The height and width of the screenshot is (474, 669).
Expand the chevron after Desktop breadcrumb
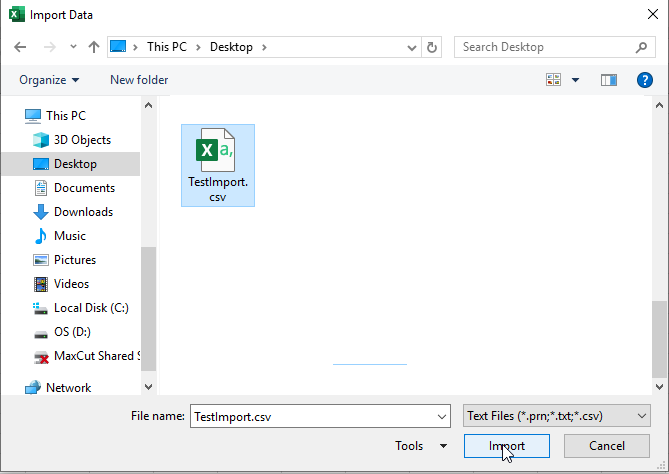264,47
